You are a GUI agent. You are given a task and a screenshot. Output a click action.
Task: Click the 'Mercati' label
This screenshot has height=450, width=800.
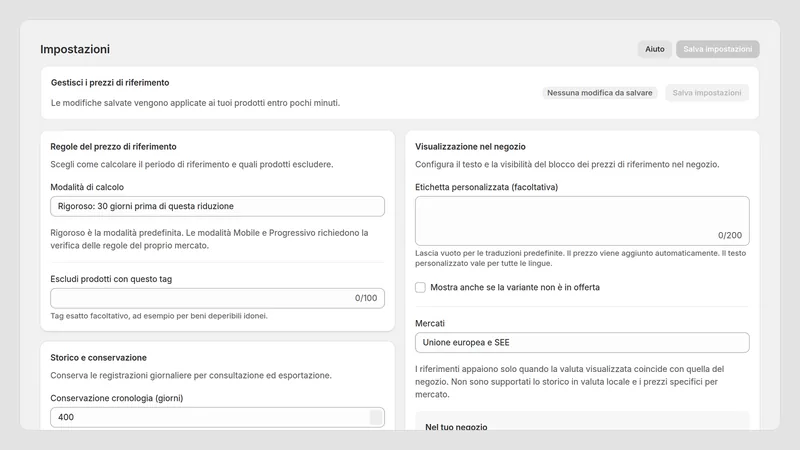[430, 323]
